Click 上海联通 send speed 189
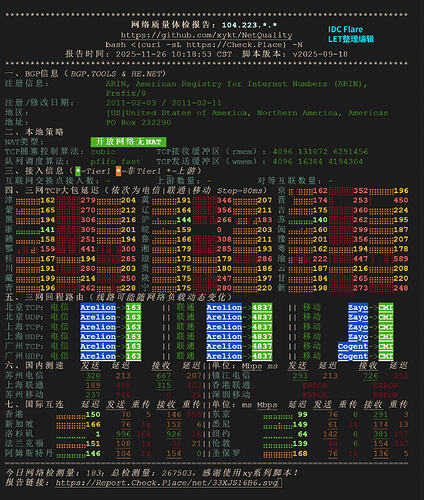This screenshot has width=424, height=500. point(93,385)
